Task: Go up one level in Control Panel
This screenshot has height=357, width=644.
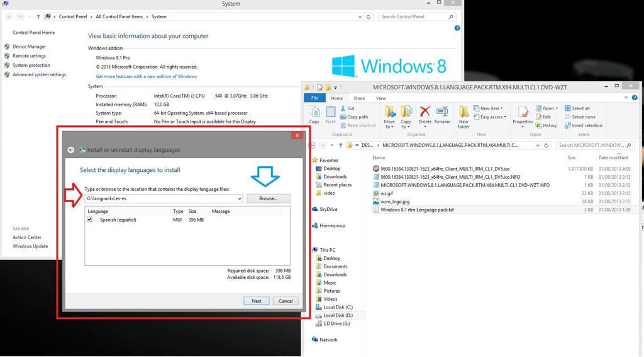Action: [x=38, y=17]
